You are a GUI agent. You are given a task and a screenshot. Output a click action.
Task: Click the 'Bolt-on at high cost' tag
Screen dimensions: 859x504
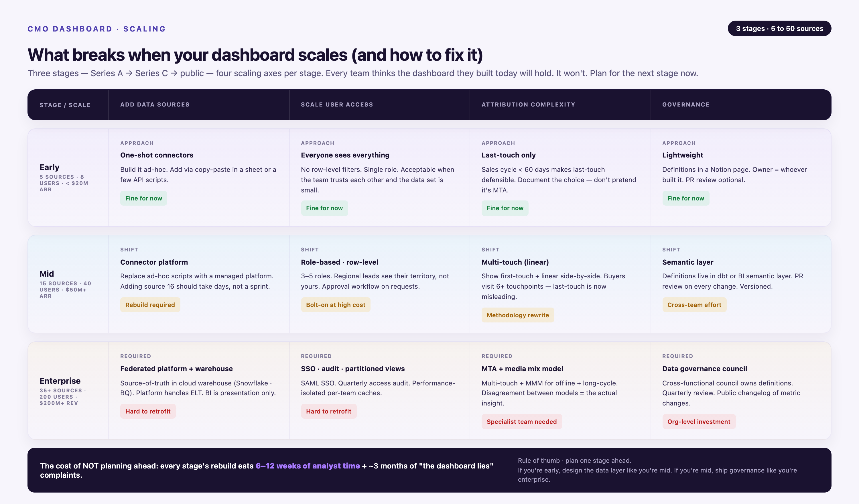[335, 305]
